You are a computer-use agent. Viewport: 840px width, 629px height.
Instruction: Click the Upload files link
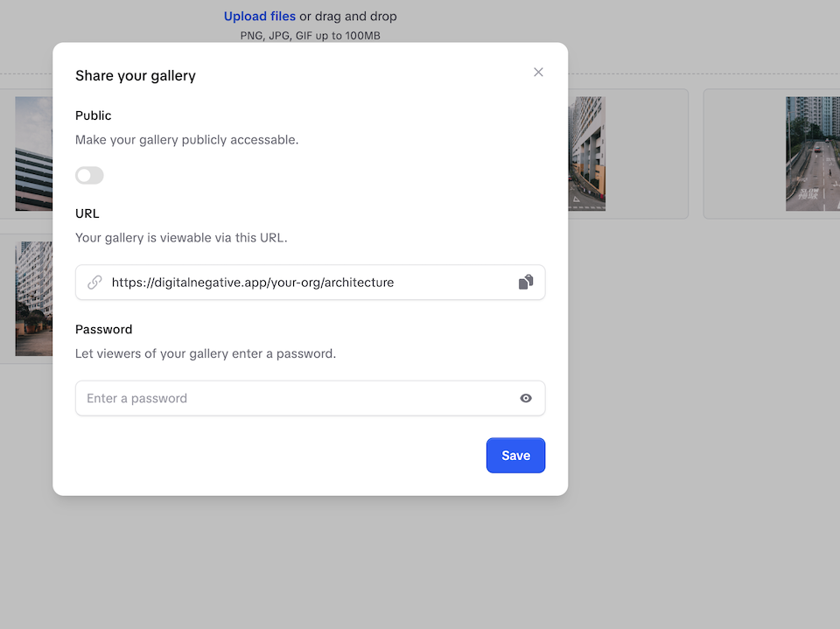point(260,16)
